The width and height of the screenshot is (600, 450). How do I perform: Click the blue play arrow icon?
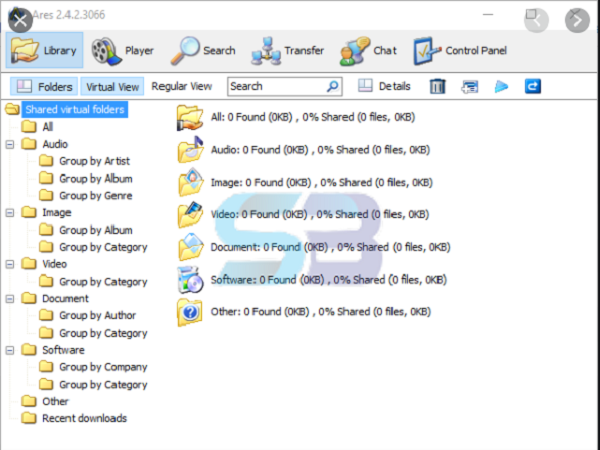coord(501,86)
